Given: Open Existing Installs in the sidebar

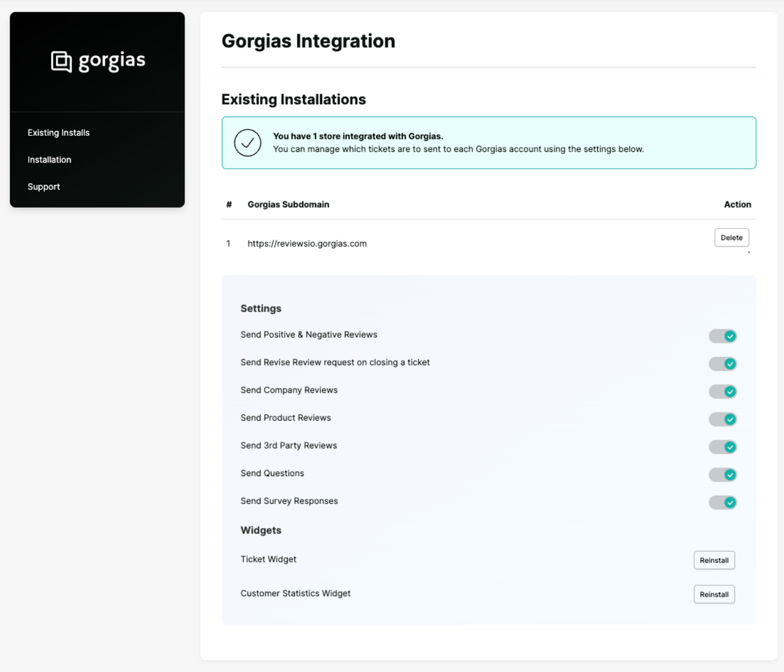Looking at the screenshot, I should (58, 132).
